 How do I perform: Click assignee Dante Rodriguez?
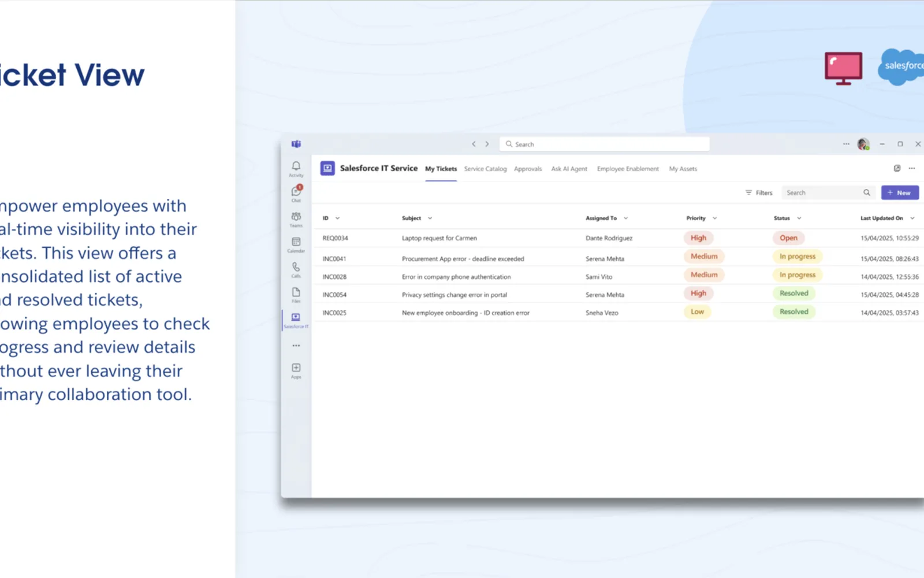click(609, 238)
